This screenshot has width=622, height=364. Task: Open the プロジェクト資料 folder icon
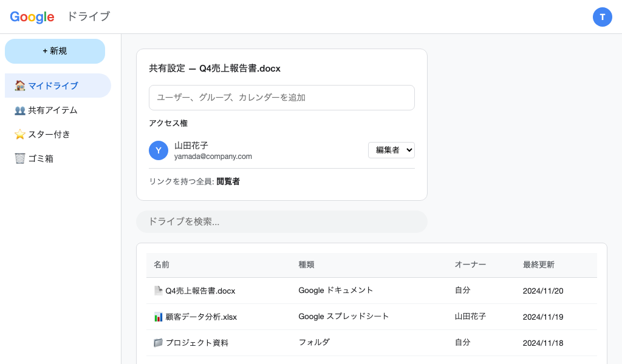pyautogui.click(x=157, y=342)
